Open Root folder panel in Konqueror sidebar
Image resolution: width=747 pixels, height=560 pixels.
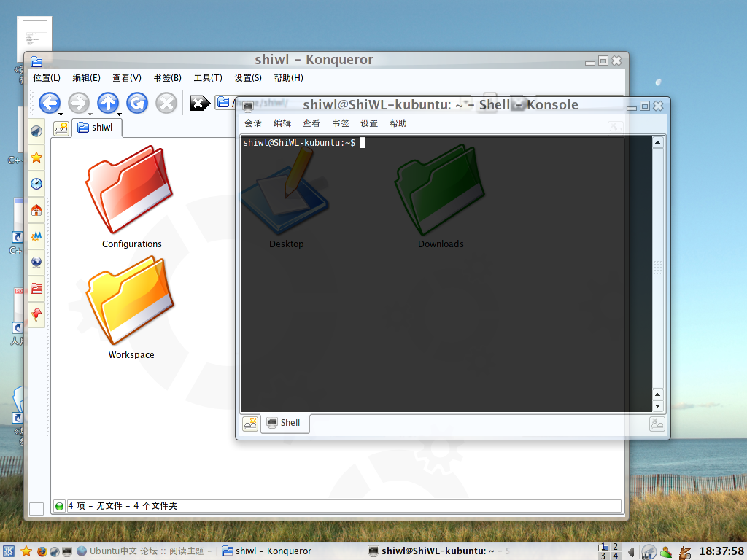click(36, 289)
